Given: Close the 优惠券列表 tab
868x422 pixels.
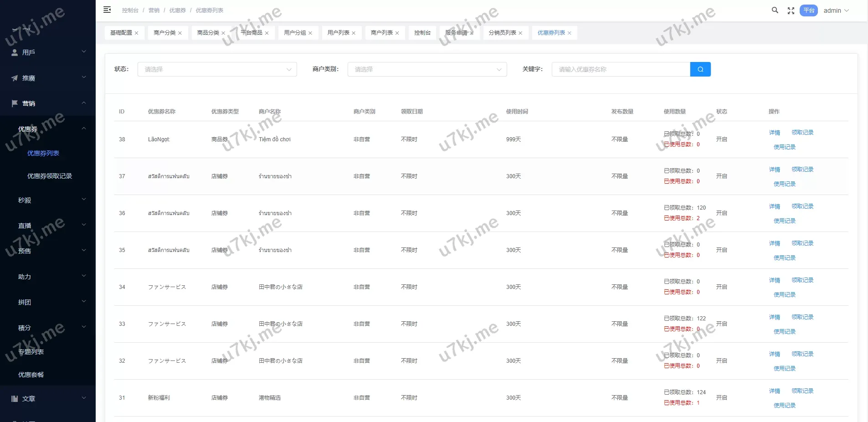Looking at the screenshot, I should pyautogui.click(x=569, y=33).
